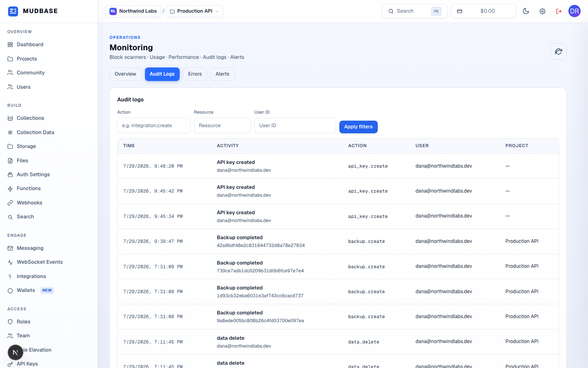Click Apply filters button
This screenshot has height=368, width=588.
(359, 127)
